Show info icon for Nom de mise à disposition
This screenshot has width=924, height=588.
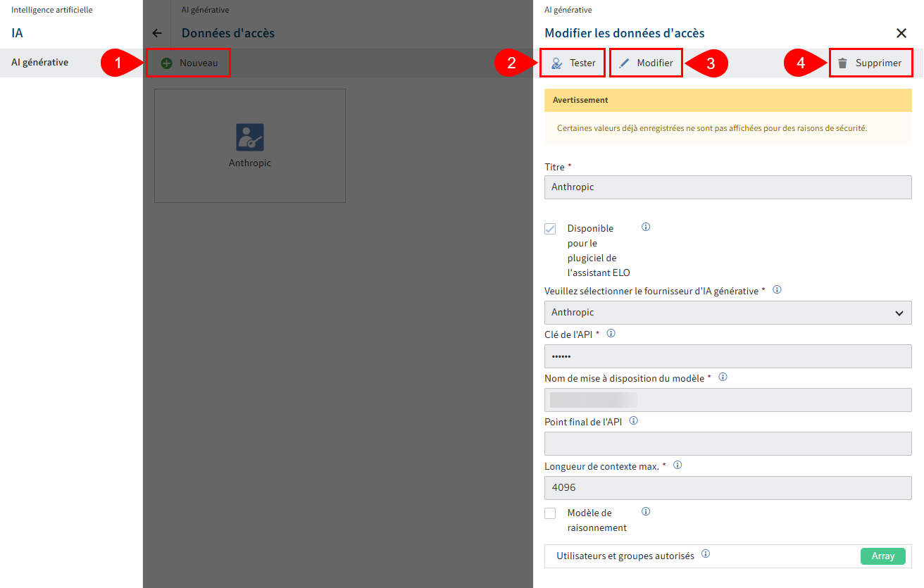[723, 377]
